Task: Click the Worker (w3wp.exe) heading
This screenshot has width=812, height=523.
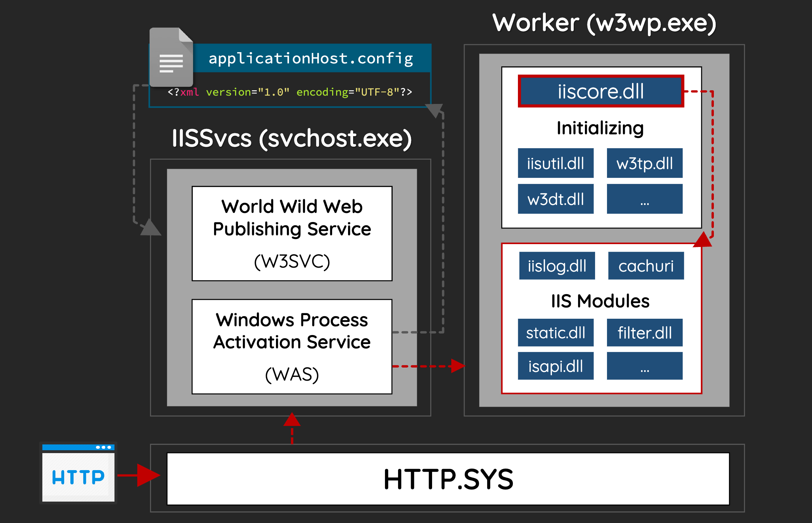Action: click(604, 24)
